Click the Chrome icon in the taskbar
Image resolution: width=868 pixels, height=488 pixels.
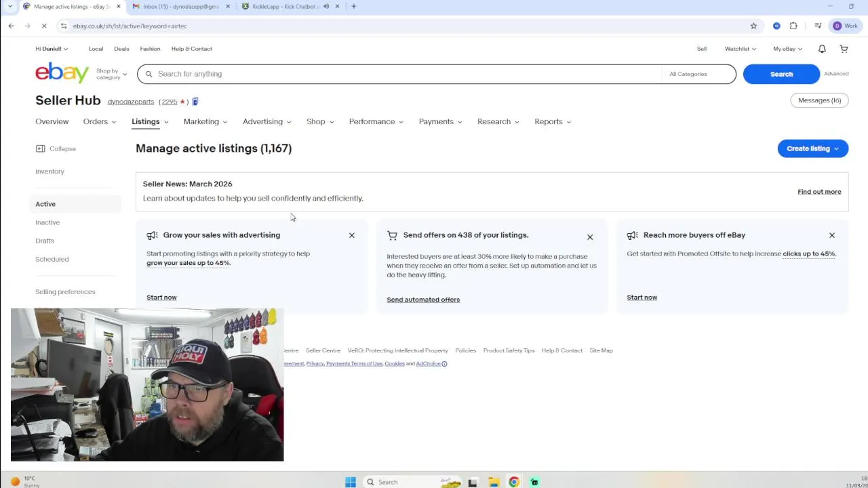514,482
